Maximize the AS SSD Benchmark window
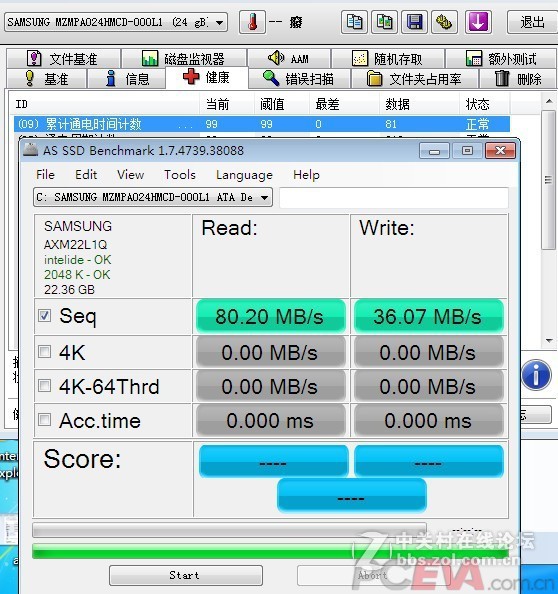Image resolution: width=558 pixels, height=594 pixels. tap(467, 151)
